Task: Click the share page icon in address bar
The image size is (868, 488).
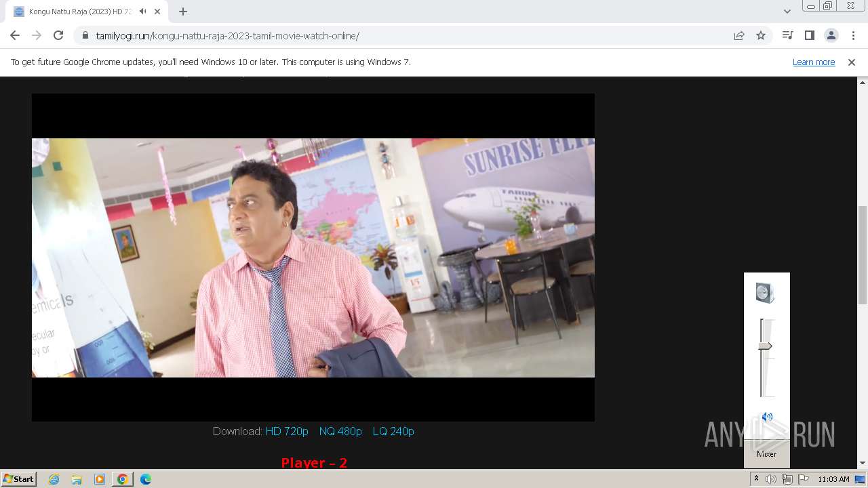Action: [x=739, y=35]
